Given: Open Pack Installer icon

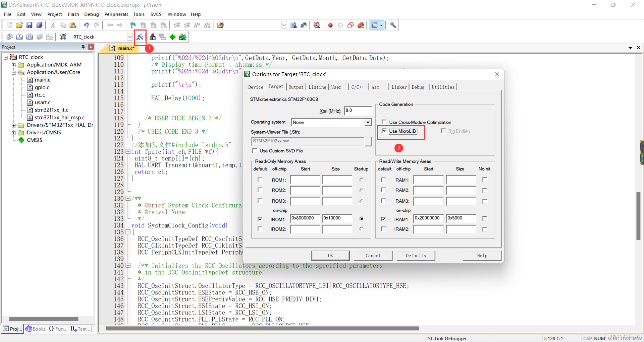Looking at the screenshot, I should coord(183,37).
